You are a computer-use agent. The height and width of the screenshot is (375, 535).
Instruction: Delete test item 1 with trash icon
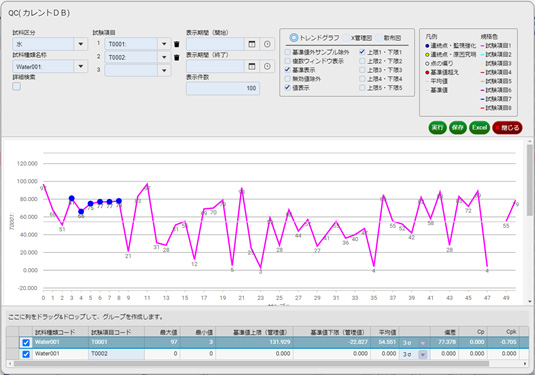176,44
